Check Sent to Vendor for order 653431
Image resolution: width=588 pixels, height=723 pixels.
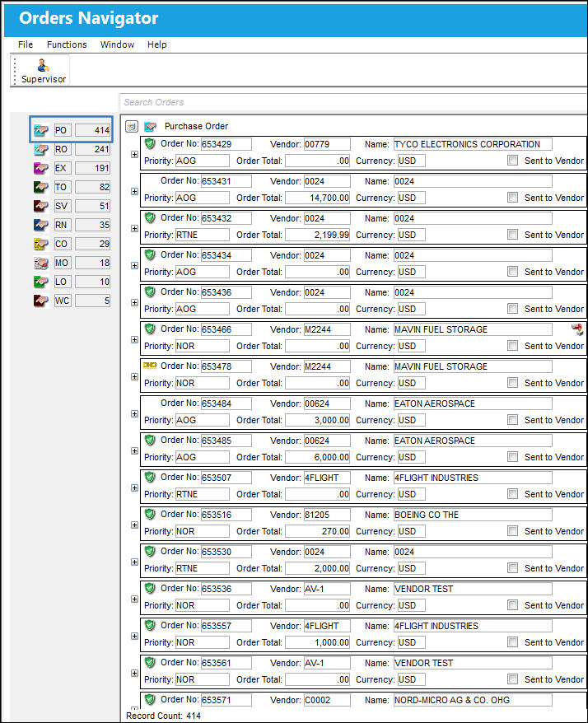tap(512, 198)
